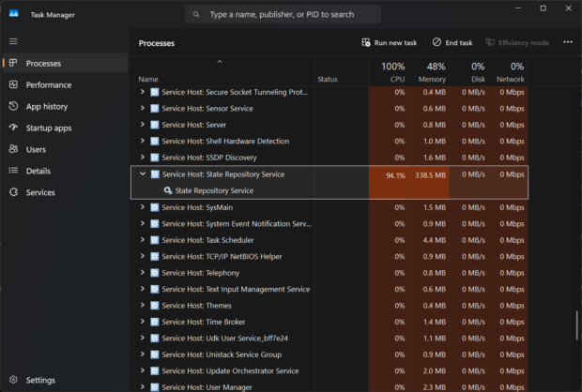Click the gear icon of Service Host: SysMain

(x=155, y=207)
